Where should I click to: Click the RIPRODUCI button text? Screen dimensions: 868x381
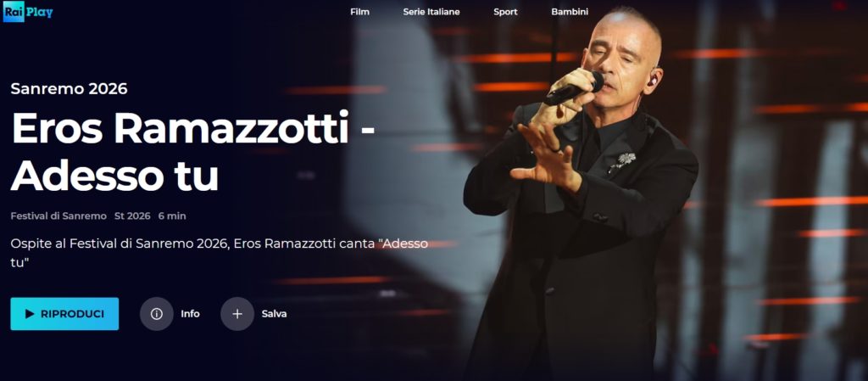tap(73, 314)
